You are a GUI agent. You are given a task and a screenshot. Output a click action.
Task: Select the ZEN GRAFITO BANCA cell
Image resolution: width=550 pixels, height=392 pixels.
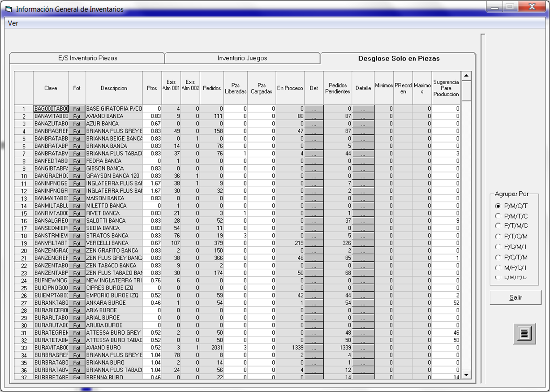coord(114,250)
